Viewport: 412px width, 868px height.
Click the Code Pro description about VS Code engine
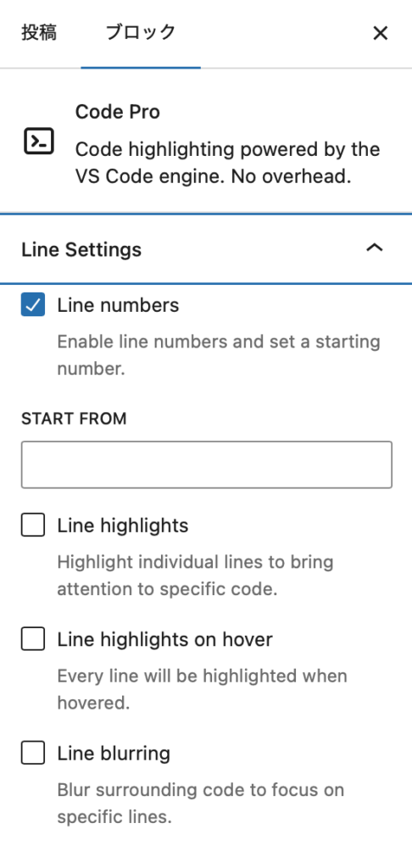pyautogui.click(x=227, y=163)
